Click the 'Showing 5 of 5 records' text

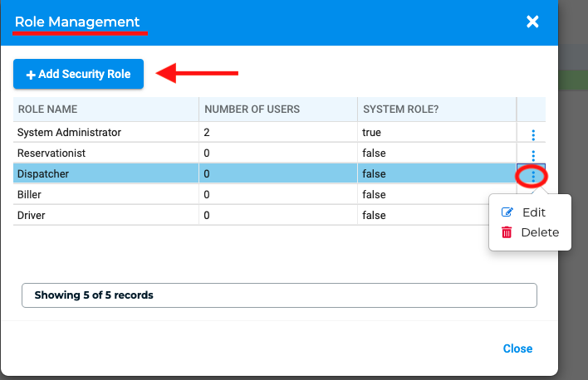94,295
